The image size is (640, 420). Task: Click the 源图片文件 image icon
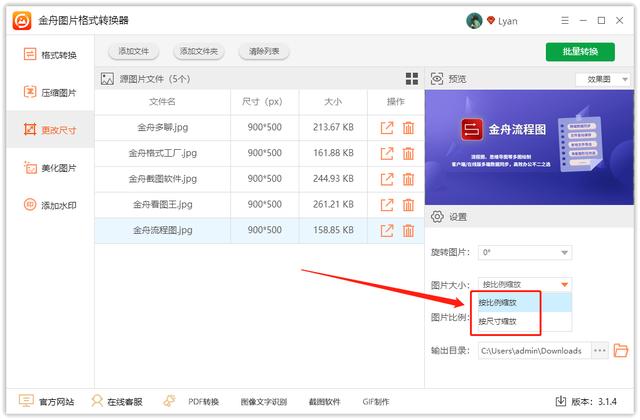[107, 79]
